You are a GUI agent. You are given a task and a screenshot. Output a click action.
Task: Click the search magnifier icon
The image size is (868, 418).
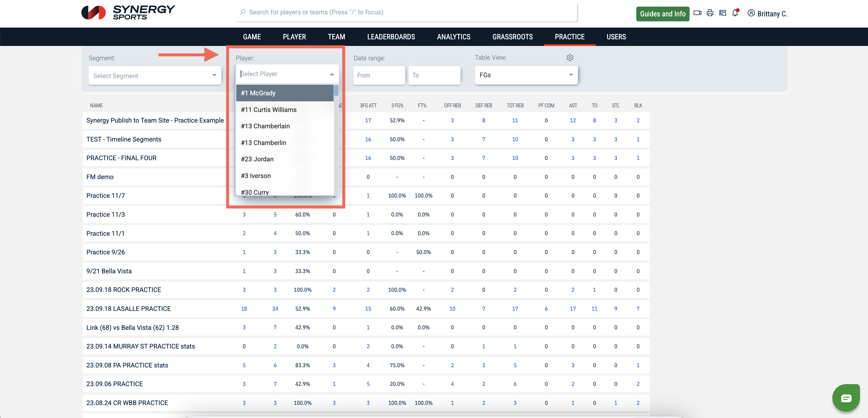(x=243, y=12)
